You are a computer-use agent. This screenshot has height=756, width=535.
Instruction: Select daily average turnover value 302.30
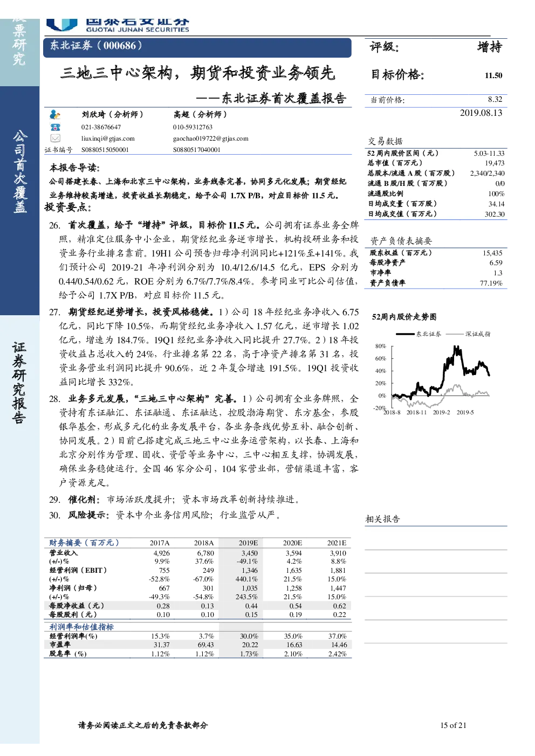(x=495, y=214)
